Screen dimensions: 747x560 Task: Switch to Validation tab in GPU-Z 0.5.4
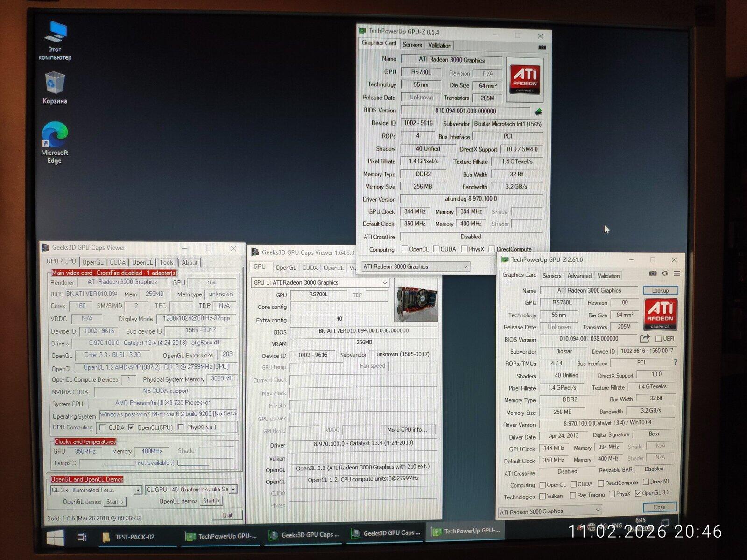(x=440, y=45)
